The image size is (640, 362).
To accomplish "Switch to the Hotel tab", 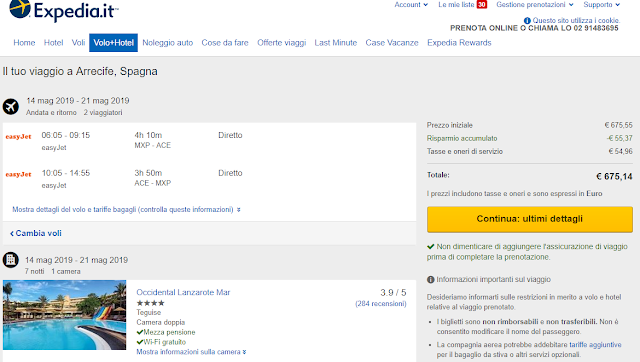I will (x=53, y=43).
